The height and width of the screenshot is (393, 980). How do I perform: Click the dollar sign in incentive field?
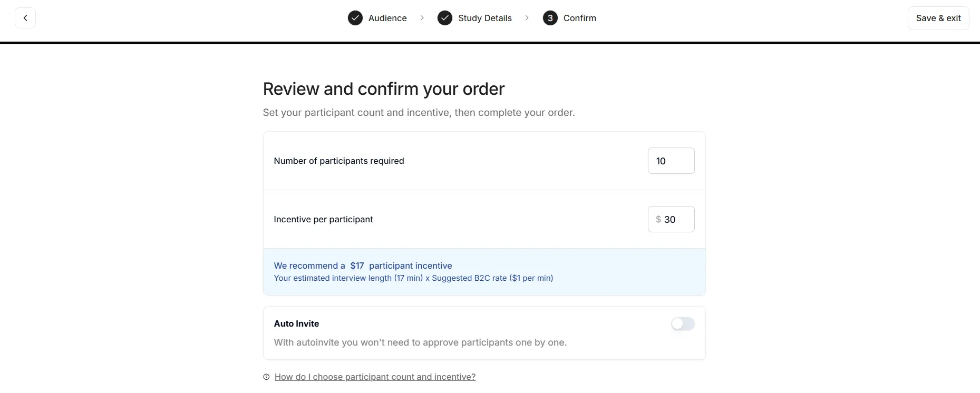click(x=658, y=219)
